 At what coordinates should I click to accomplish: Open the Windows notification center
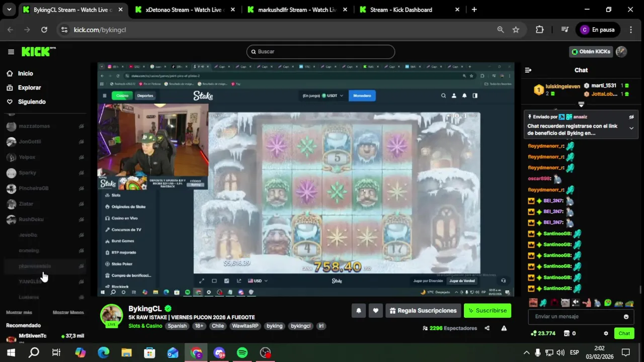coord(625,353)
